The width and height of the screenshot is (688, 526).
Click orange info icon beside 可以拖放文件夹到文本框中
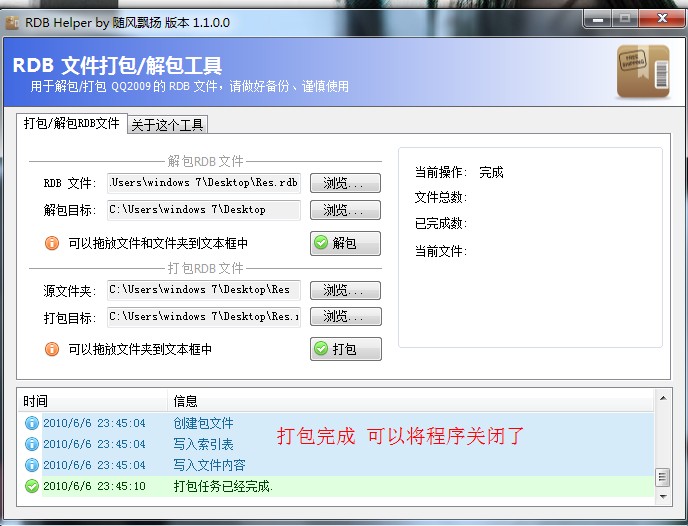click(x=52, y=349)
